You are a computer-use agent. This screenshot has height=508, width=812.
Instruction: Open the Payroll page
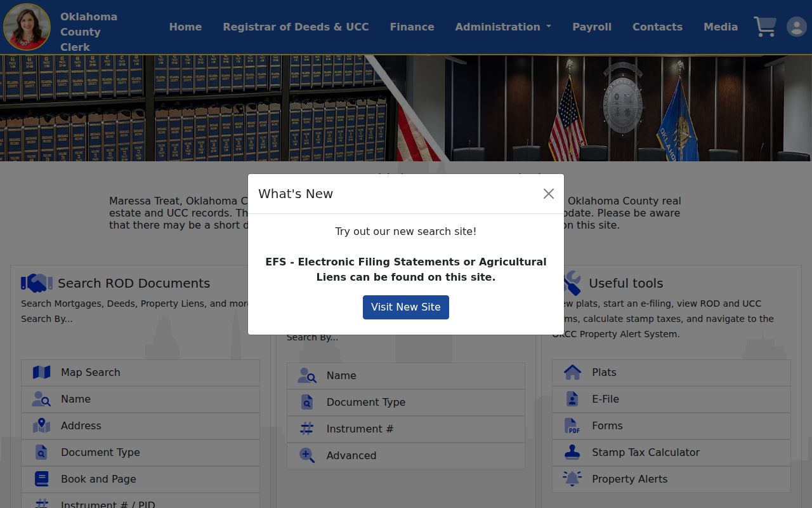[x=592, y=27]
